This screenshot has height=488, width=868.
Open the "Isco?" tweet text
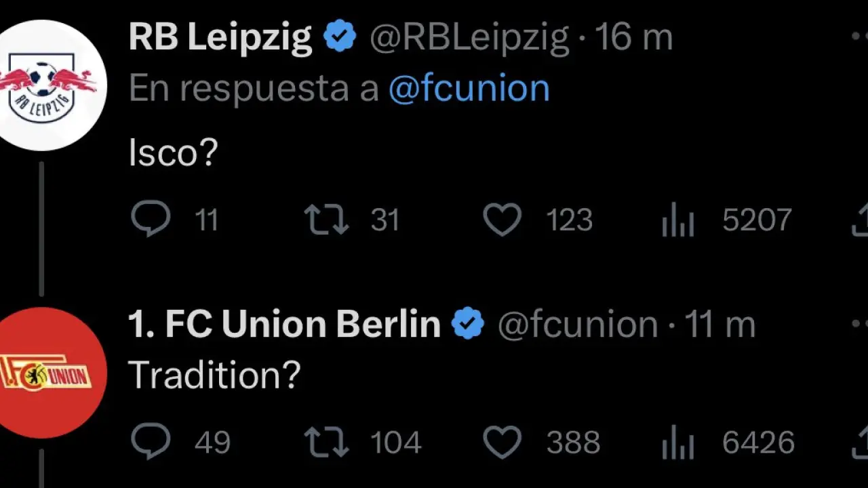click(x=173, y=154)
